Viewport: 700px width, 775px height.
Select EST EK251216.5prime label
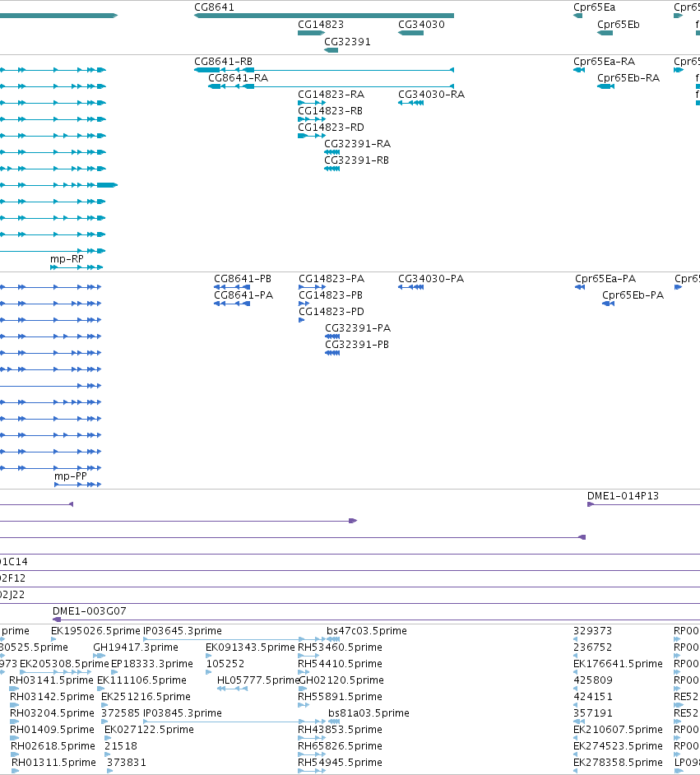[146, 696]
